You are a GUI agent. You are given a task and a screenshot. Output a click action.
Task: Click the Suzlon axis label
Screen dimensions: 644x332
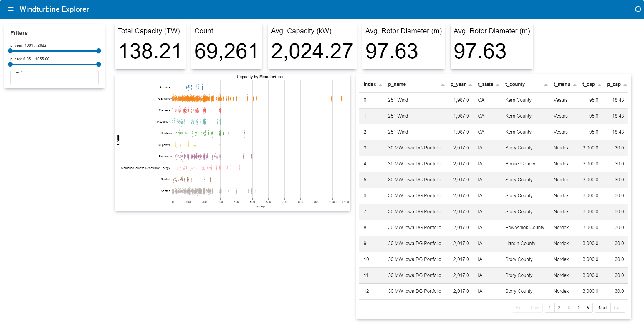pyautogui.click(x=165, y=180)
